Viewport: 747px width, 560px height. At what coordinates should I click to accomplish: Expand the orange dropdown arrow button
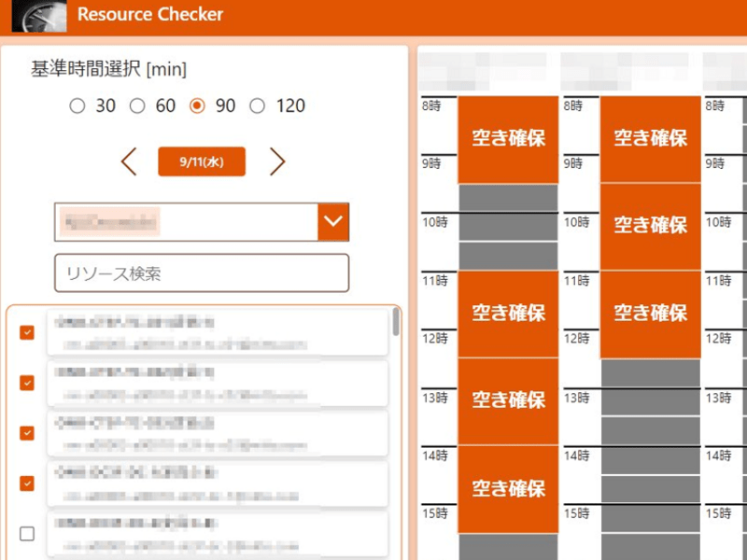point(333,222)
